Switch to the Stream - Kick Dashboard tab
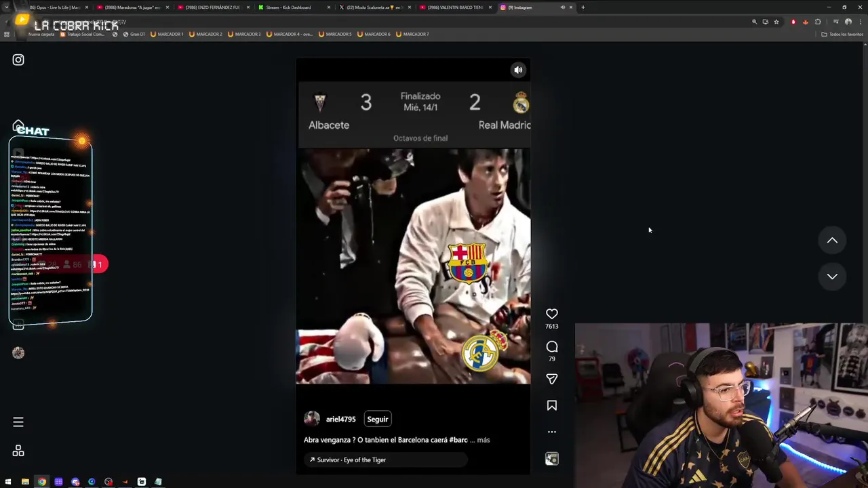Screen dimensions: 868x488 click(x=293, y=7)
